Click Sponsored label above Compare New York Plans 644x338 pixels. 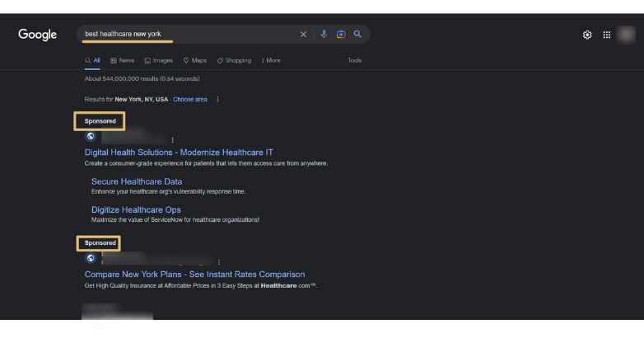point(100,243)
